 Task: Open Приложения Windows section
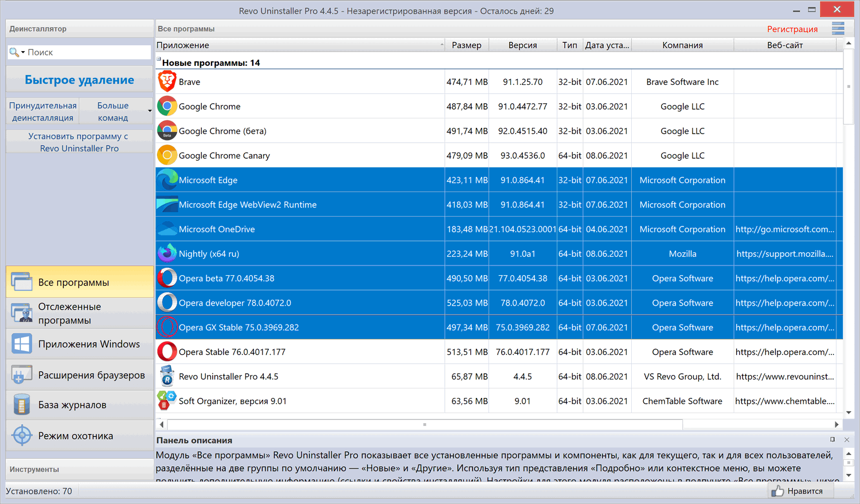coord(80,344)
